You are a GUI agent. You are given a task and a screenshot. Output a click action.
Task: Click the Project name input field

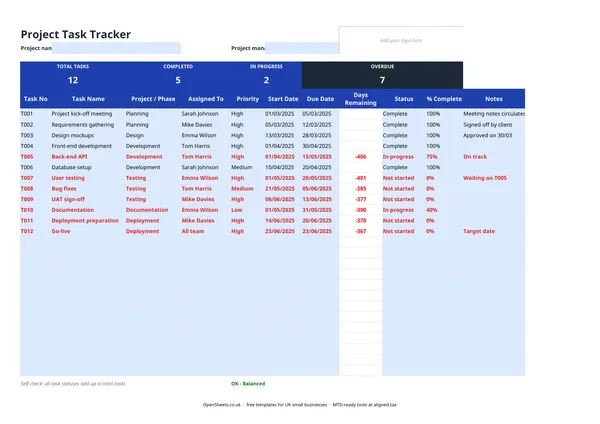click(x=116, y=48)
